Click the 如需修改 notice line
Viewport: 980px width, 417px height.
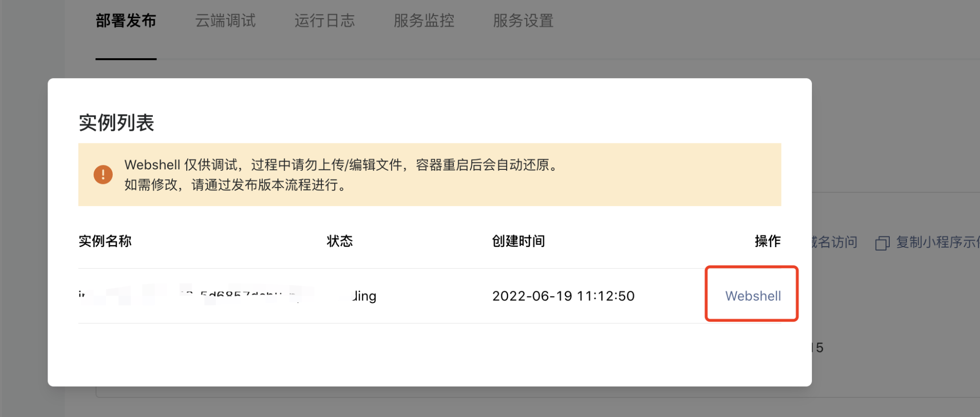coord(236,185)
